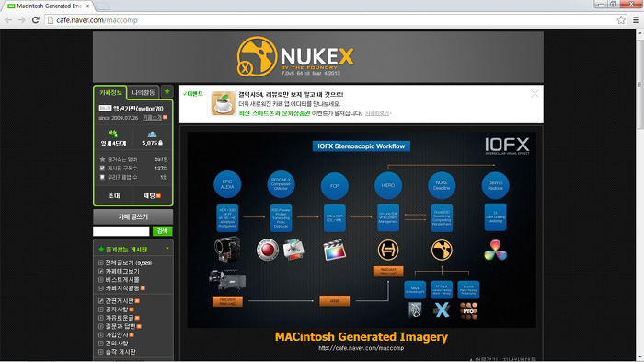Click the PFTrack X icon

click(442, 309)
